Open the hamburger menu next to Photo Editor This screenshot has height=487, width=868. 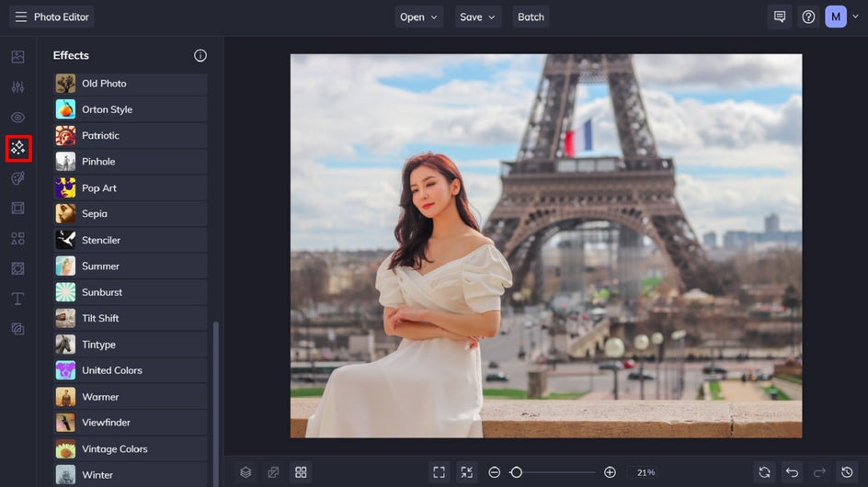(x=21, y=17)
